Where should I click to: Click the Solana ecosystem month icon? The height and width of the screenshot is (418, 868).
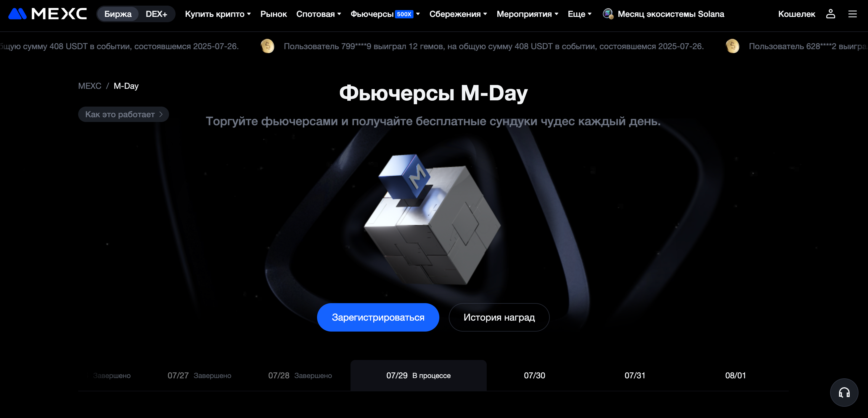pos(608,14)
